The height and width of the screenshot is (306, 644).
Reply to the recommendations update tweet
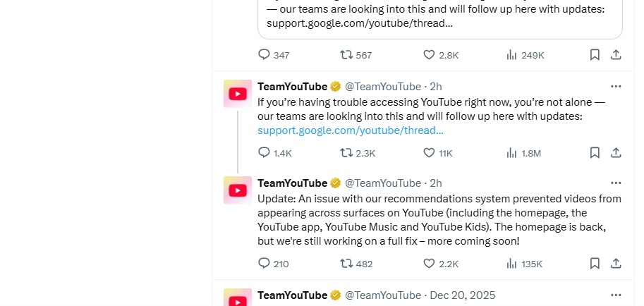point(265,264)
